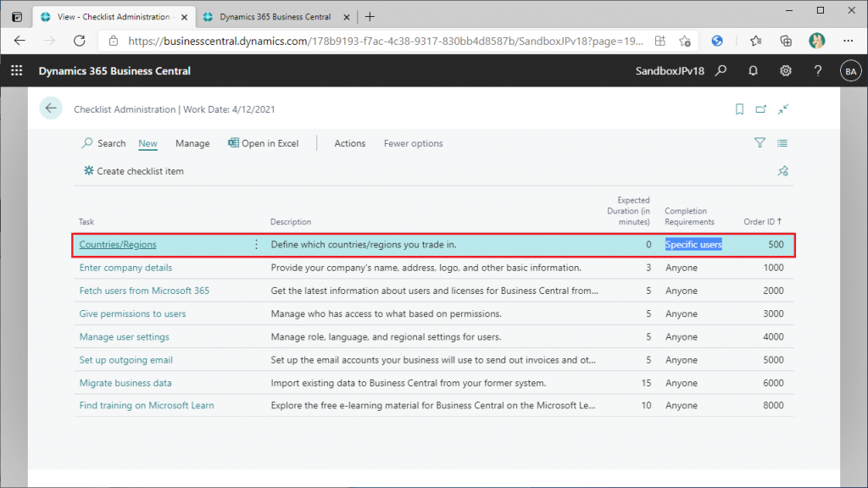Open the Manage menu
The height and width of the screenshot is (488, 868).
click(192, 143)
